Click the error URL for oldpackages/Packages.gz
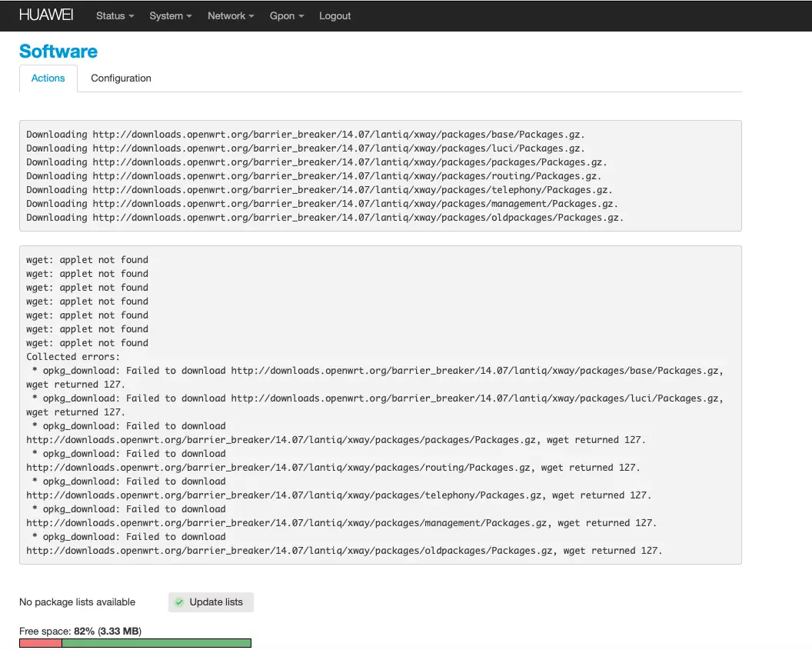Image resolution: width=812 pixels, height=650 pixels. click(x=289, y=551)
